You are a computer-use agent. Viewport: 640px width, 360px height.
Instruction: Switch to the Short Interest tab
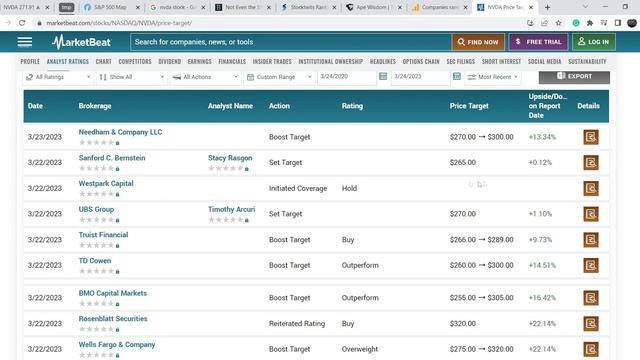tap(501, 62)
